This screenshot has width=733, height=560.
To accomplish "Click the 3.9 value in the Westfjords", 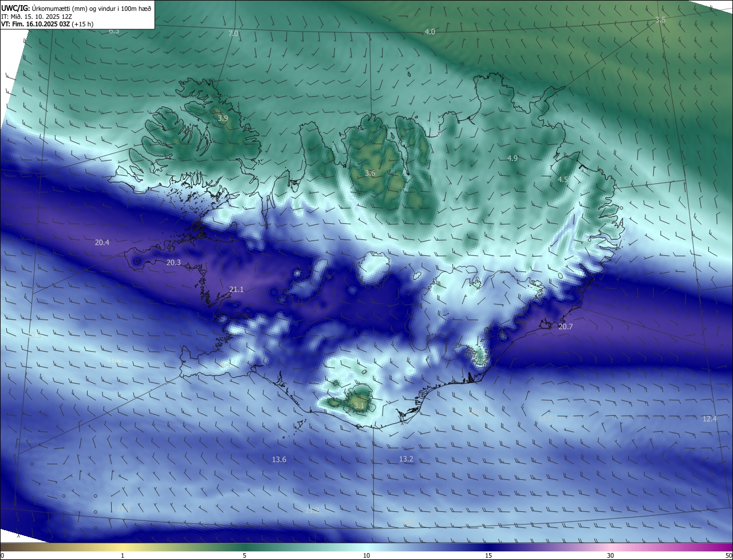I will [223, 119].
